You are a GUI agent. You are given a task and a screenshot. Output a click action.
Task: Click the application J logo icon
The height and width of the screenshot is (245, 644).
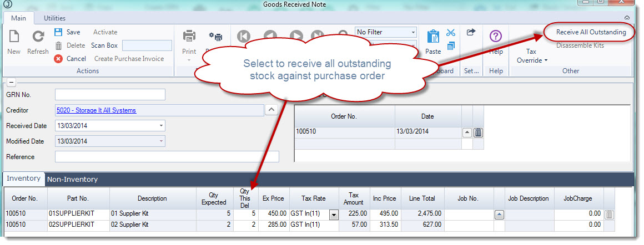coord(7,4)
